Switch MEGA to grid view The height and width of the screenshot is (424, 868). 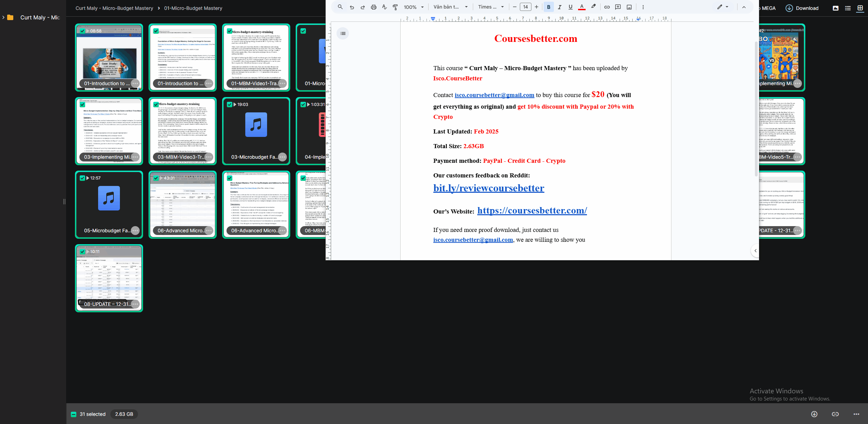click(860, 8)
